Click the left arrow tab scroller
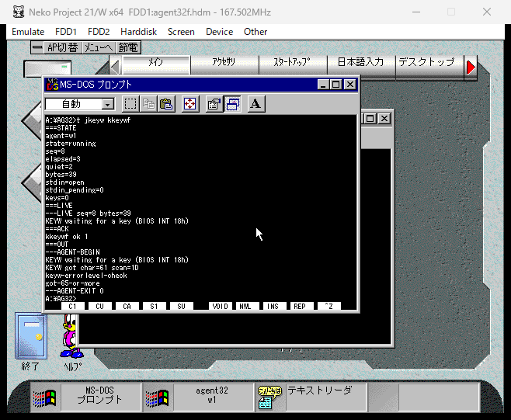Viewport: 511px width, 420px height. click(115, 68)
